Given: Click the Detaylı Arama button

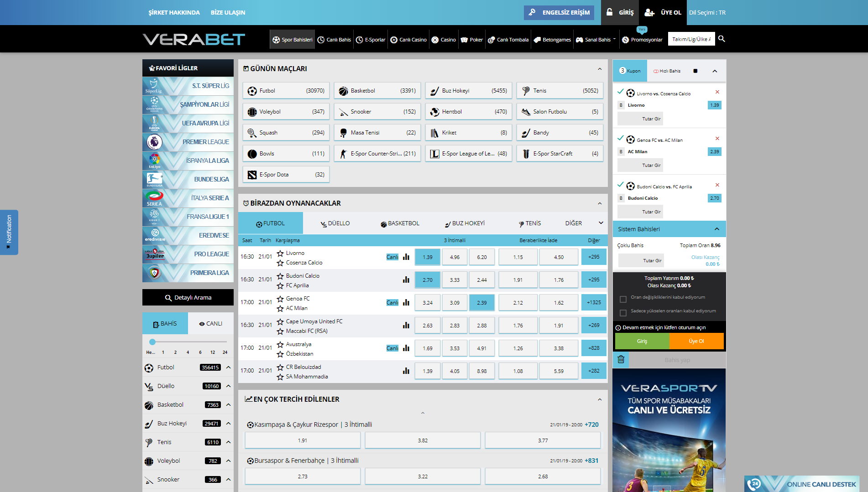Looking at the screenshot, I should click(188, 297).
